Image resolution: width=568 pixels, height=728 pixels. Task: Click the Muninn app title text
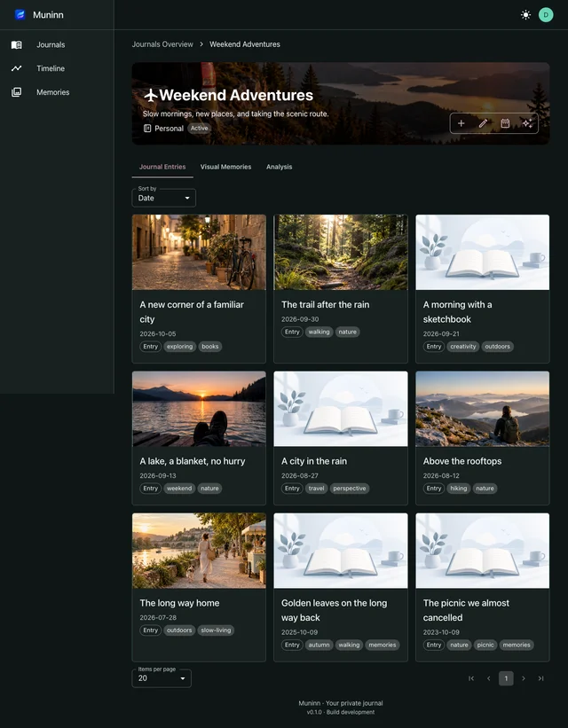48,15
